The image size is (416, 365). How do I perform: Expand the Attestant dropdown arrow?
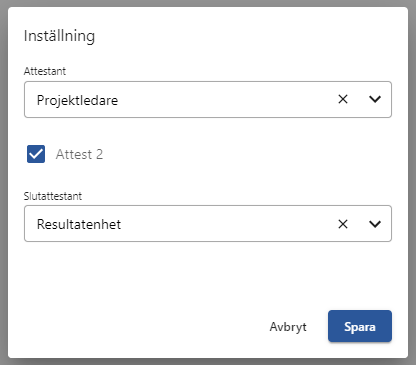pos(375,99)
